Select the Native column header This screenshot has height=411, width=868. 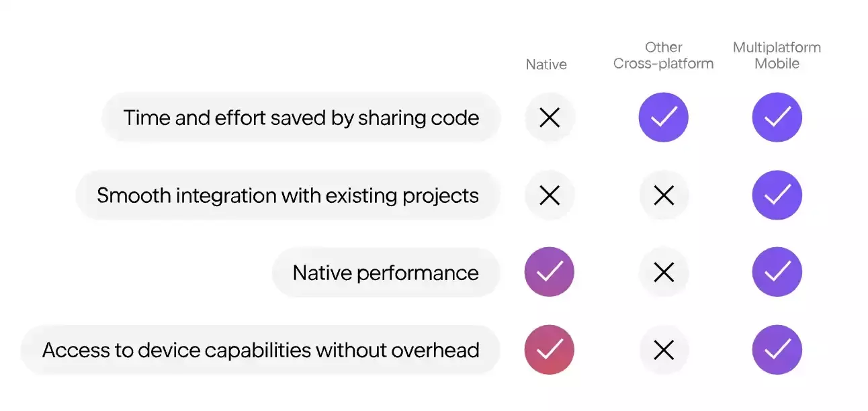(546, 64)
